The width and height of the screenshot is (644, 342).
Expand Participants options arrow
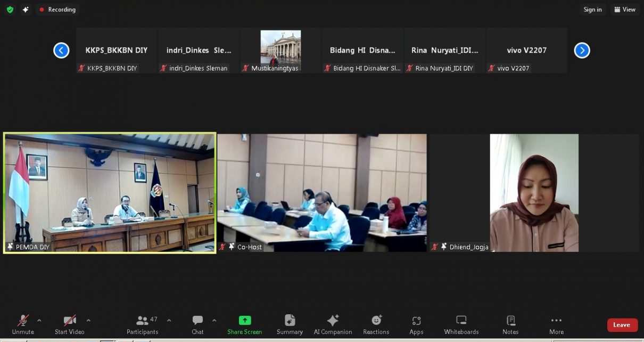pos(169,320)
